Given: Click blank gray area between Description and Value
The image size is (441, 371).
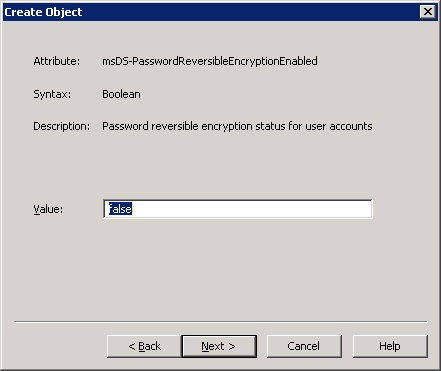Looking at the screenshot, I should [x=220, y=165].
